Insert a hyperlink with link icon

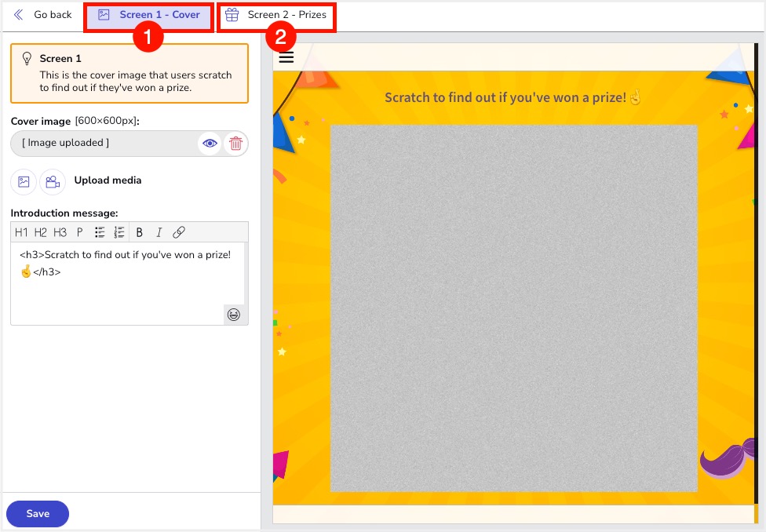pos(178,232)
